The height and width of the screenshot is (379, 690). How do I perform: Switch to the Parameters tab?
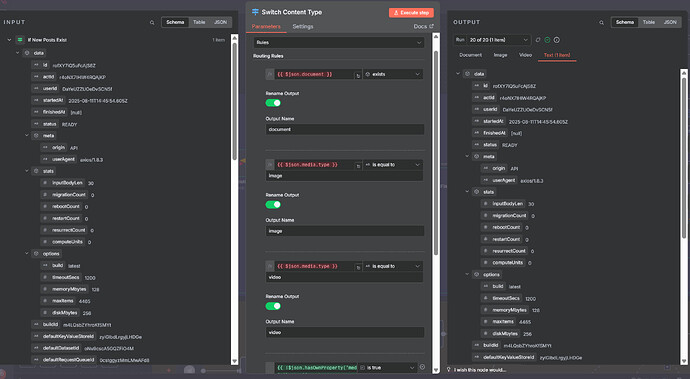(266, 26)
